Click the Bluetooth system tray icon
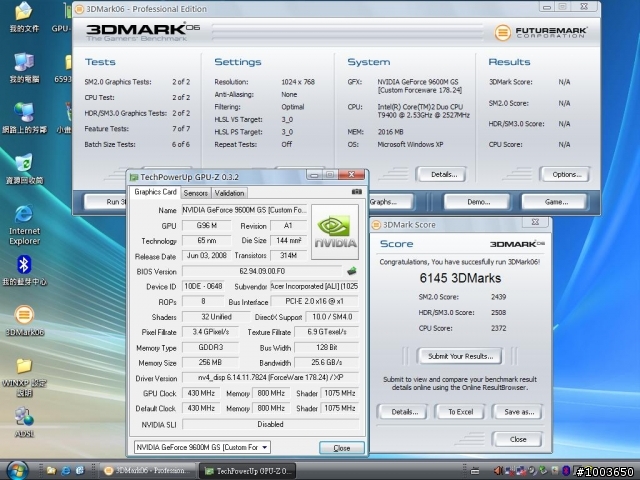 tap(566, 471)
